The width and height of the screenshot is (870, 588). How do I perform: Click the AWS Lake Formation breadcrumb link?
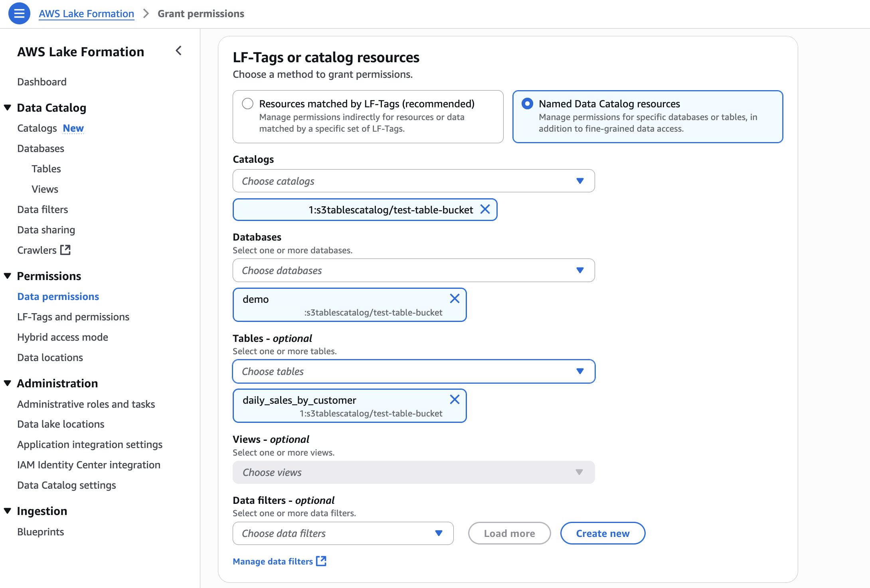coord(86,14)
